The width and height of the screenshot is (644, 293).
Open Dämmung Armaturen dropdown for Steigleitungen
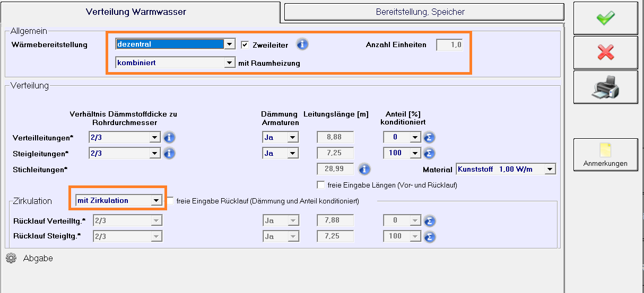(x=292, y=153)
